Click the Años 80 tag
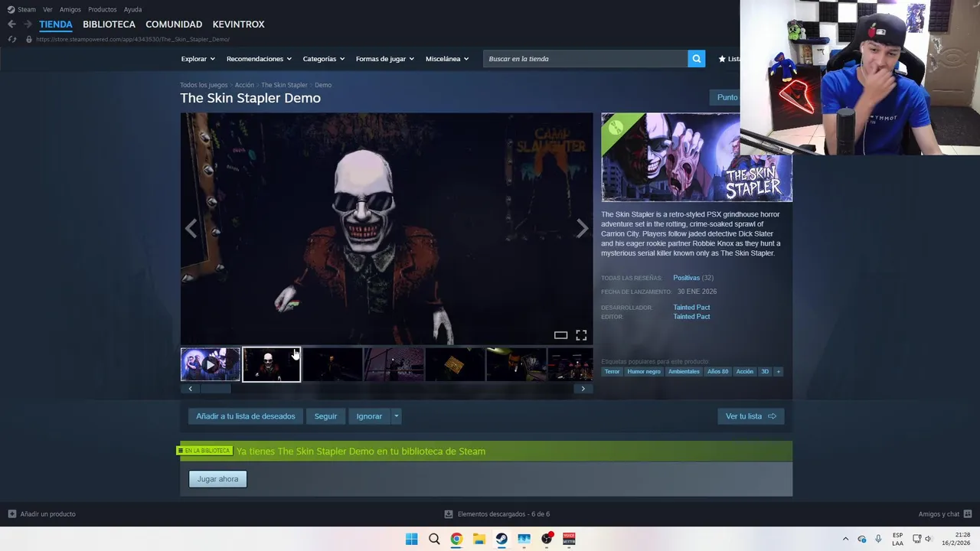980x551 pixels. 717,372
